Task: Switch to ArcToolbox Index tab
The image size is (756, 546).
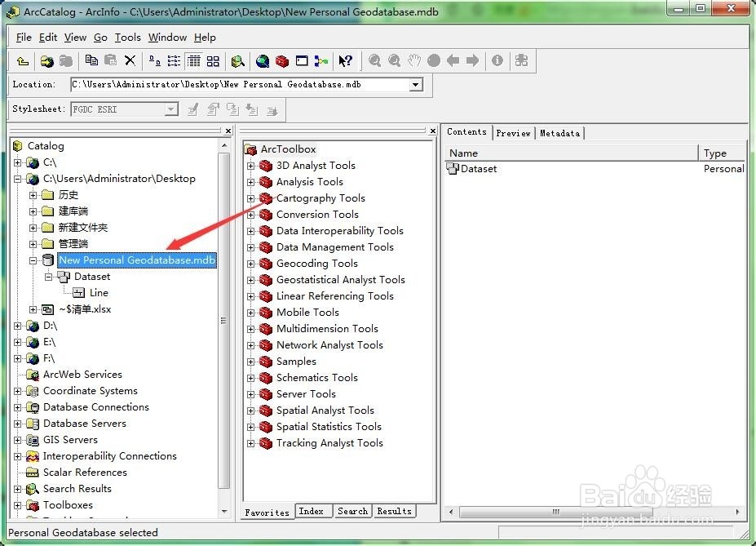Action: click(312, 511)
